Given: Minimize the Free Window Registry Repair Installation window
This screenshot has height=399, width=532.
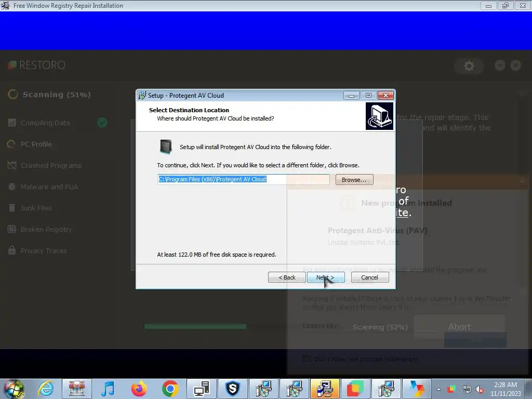Looking at the screenshot, I should click(488, 5).
